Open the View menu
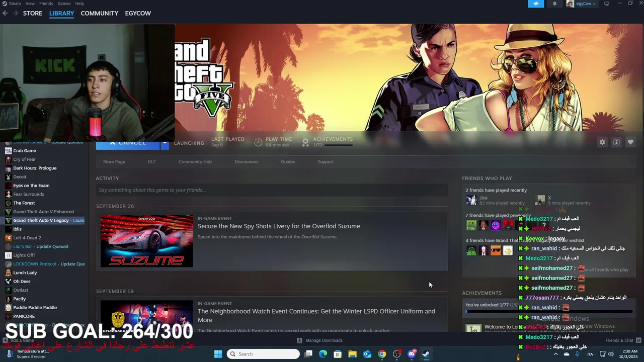Screen dimensions: 644x362 (30, 4)
